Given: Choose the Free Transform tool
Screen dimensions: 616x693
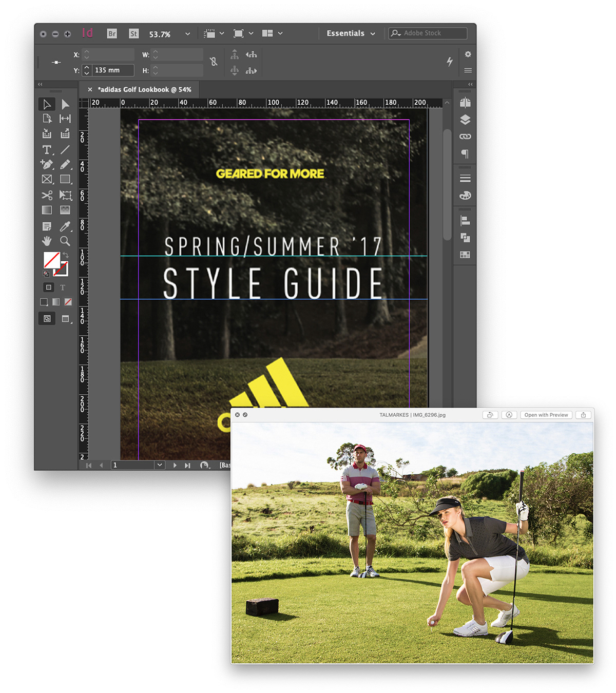Looking at the screenshot, I should [65, 195].
